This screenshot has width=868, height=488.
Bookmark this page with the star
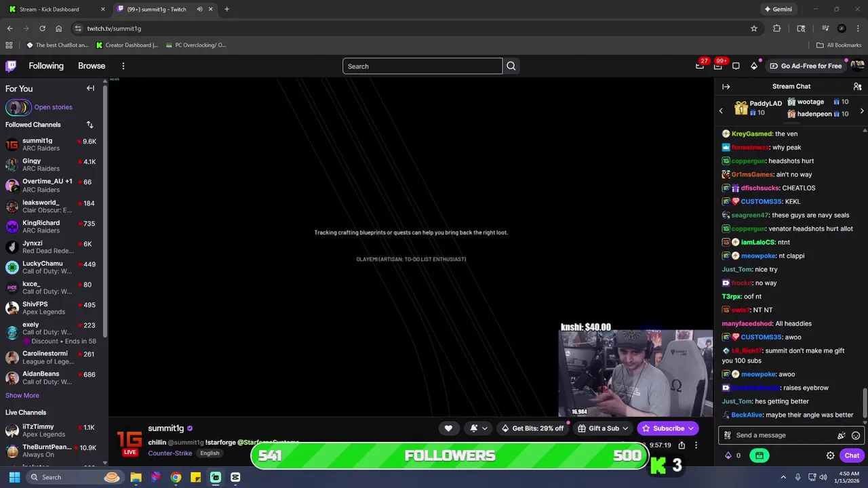[x=753, y=28]
